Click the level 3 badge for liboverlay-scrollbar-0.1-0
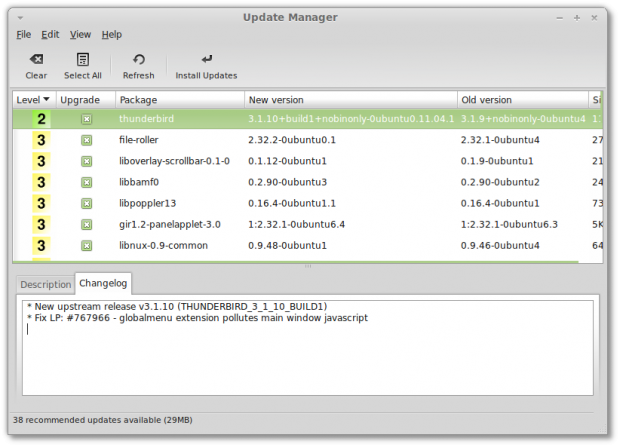 pyautogui.click(x=41, y=161)
